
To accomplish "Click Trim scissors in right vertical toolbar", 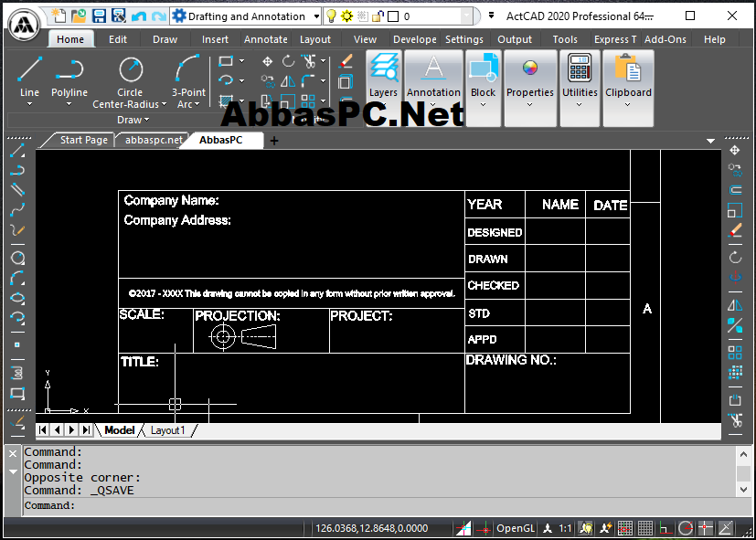I will tap(735, 420).
